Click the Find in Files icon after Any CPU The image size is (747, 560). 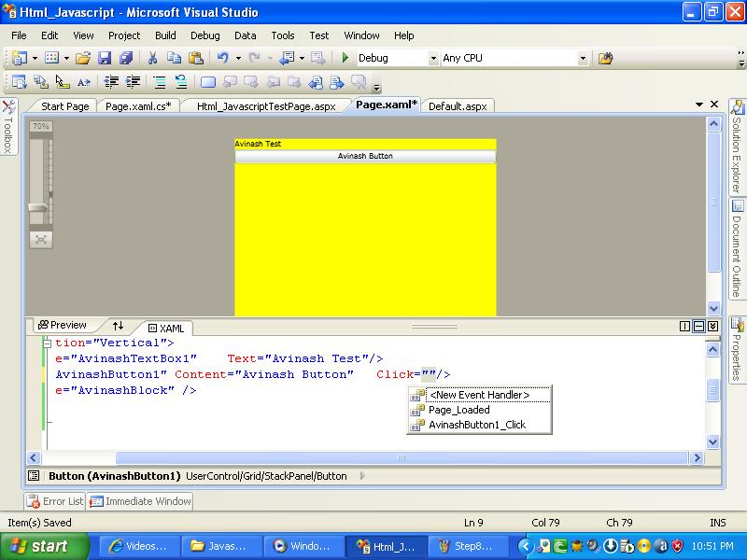605,58
